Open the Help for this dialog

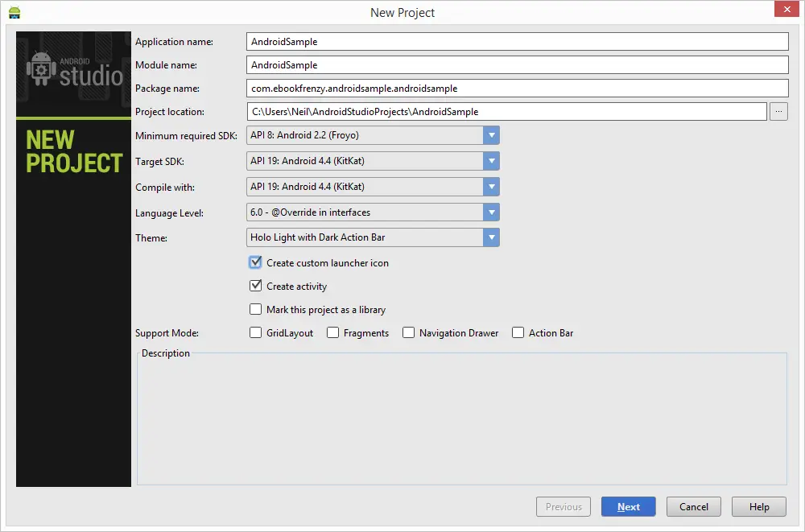coord(758,506)
